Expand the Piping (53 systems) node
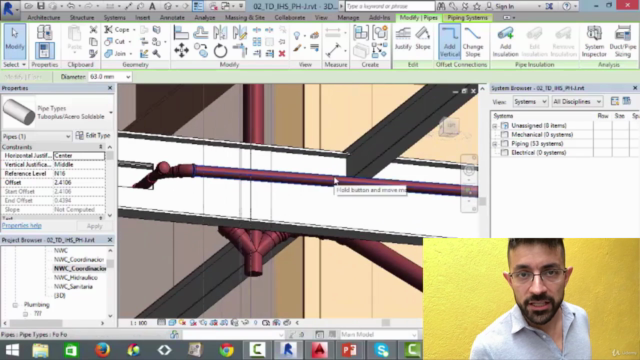 coord(495,144)
